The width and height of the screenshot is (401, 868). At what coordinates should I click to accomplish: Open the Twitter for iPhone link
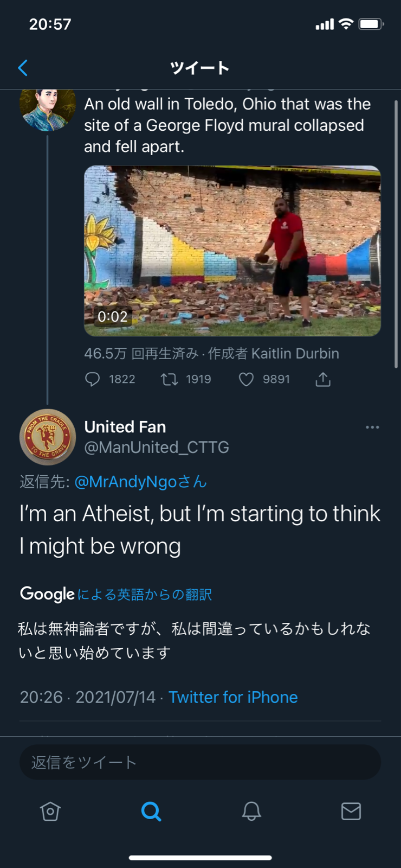[x=233, y=697]
